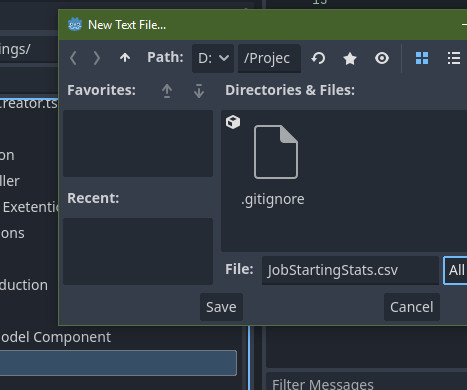The height and width of the screenshot is (390, 467).
Task: Select the .gitignore file thumbnail
Action: (276, 152)
